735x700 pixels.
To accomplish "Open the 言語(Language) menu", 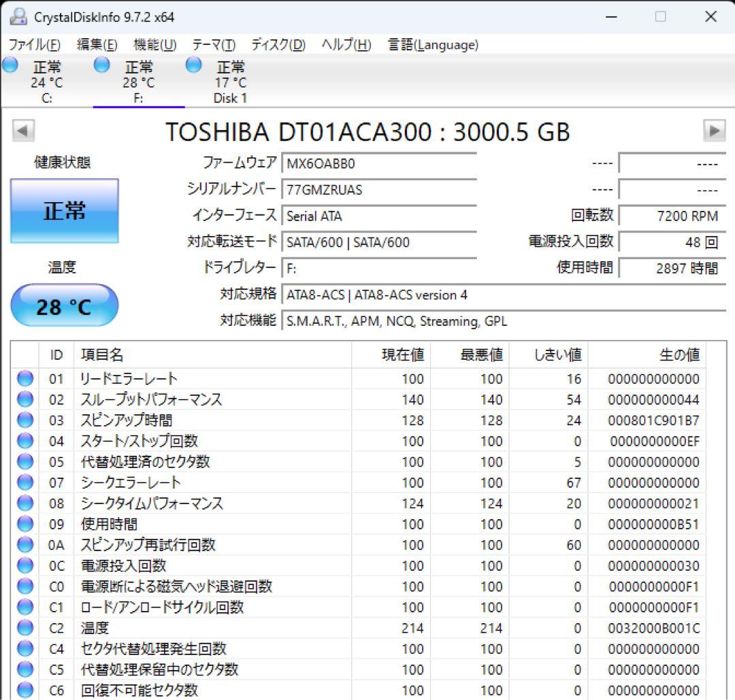I will (433, 45).
